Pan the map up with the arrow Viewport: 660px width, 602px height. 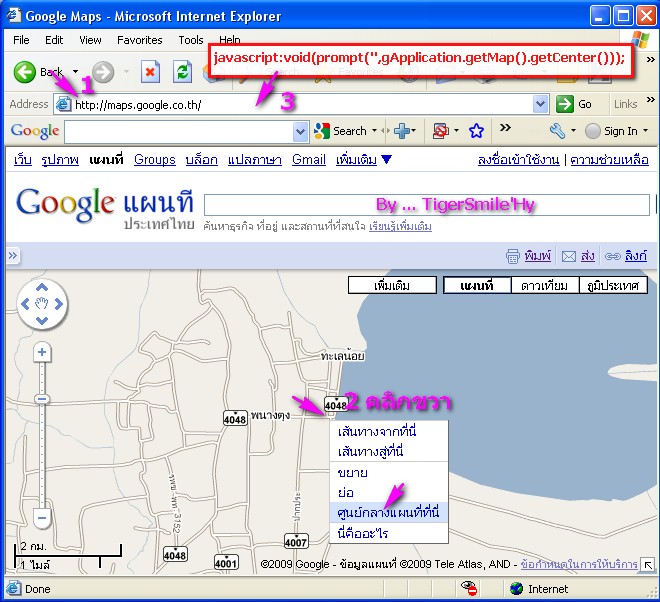click(x=42, y=288)
